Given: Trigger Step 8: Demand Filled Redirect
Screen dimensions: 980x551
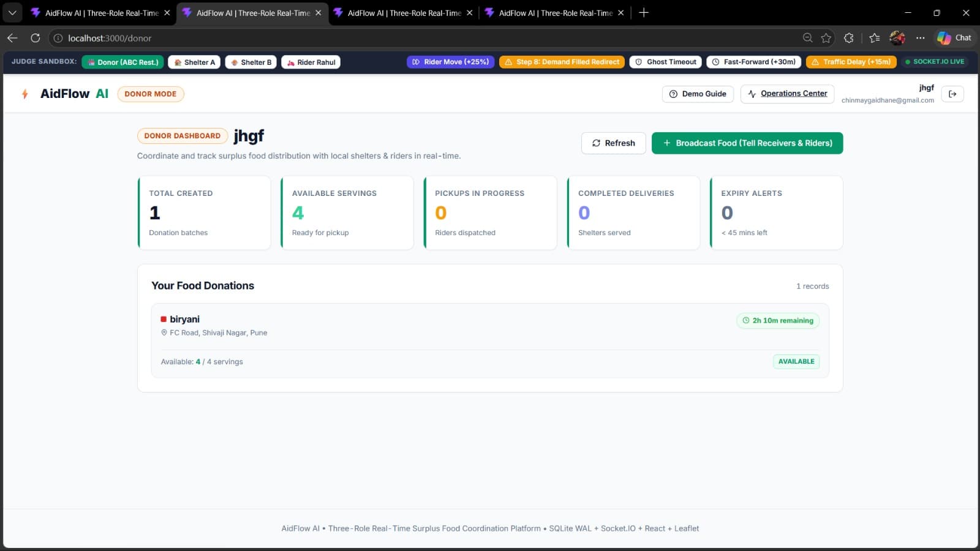Looking at the screenshot, I should tap(562, 62).
